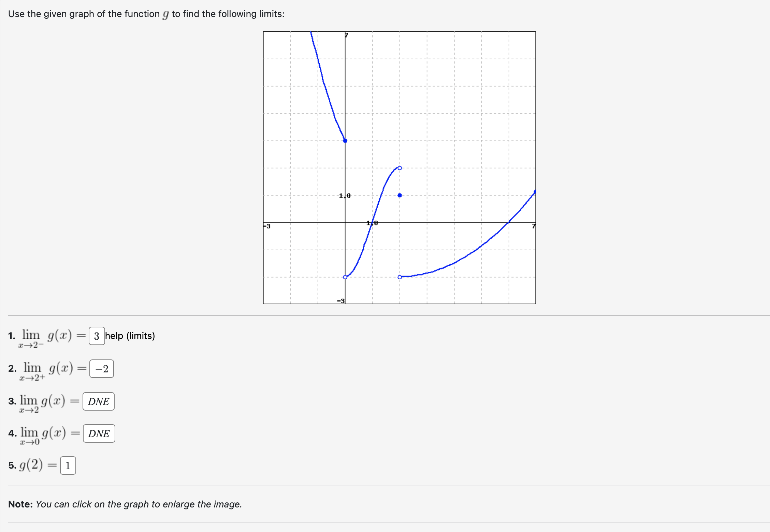Click the answer box showing "1" for g(2)
770x532 pixels.
pos(68,465)
